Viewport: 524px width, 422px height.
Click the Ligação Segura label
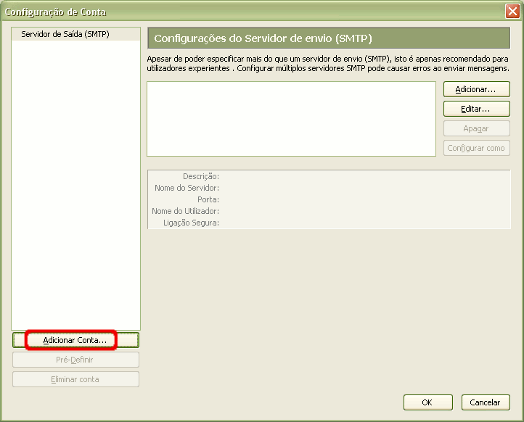(x=191, y=223)
